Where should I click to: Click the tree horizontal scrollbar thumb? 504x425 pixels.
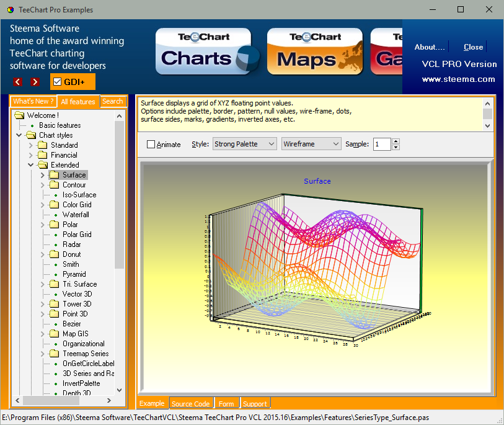click(x=51, y=401)
